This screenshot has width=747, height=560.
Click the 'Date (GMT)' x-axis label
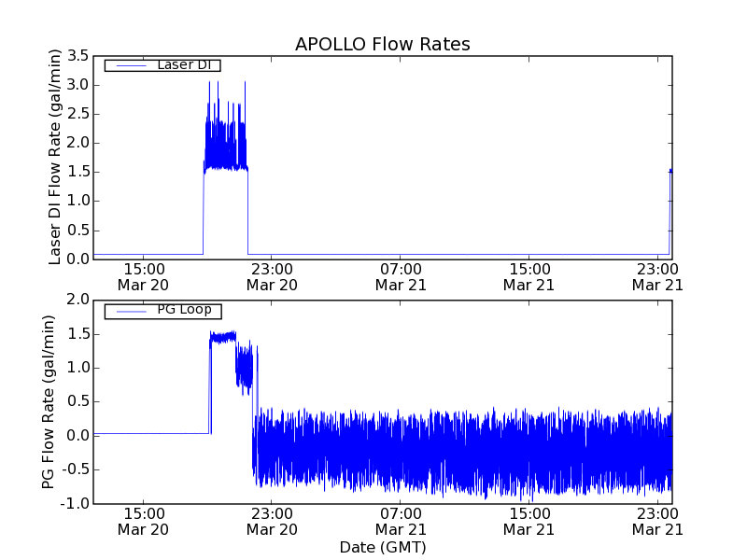pos(383,547)
